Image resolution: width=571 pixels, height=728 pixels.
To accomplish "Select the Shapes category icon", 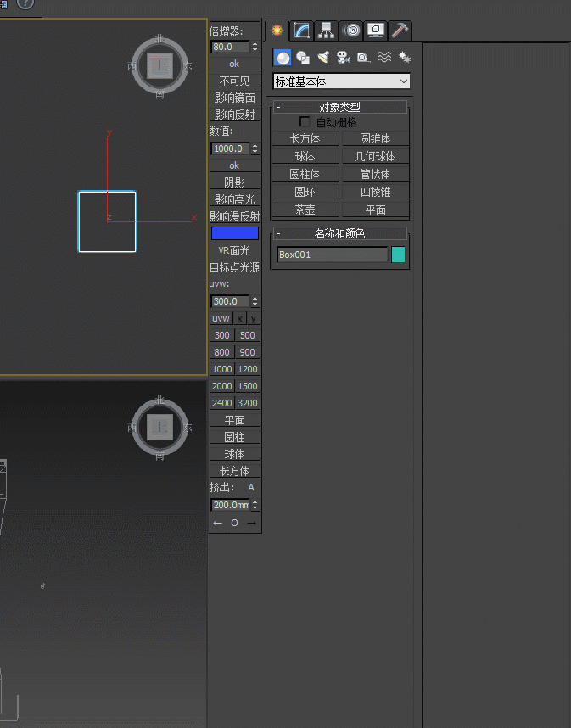I will point(303,58).
